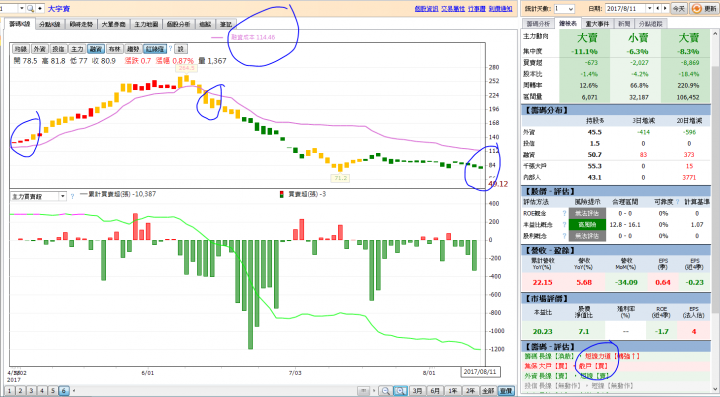
Task: Switch to the 籌碼K線 tab
Action: coord(20,24)
